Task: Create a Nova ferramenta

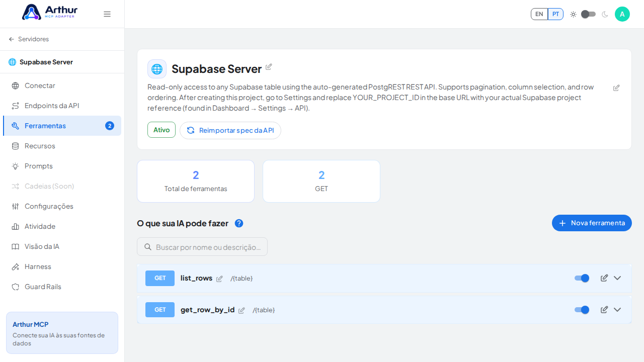Action: coord(592,223)
